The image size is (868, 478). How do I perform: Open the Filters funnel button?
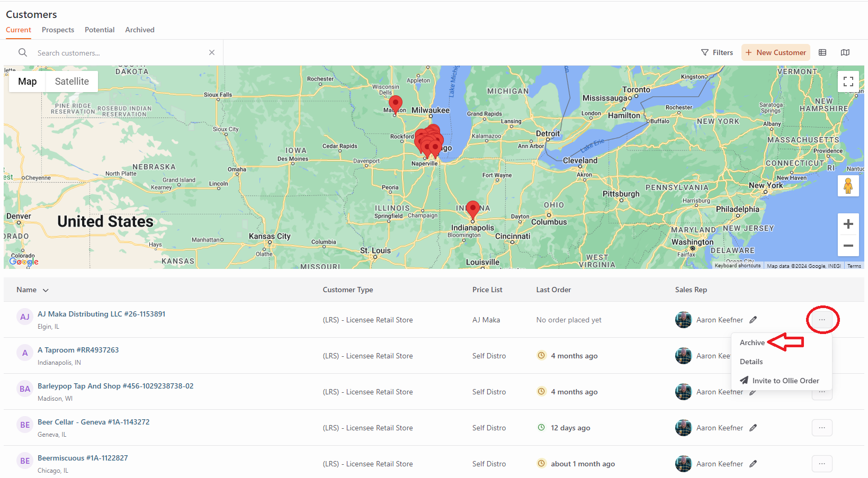pyautogui.click(x=717, y=52)
